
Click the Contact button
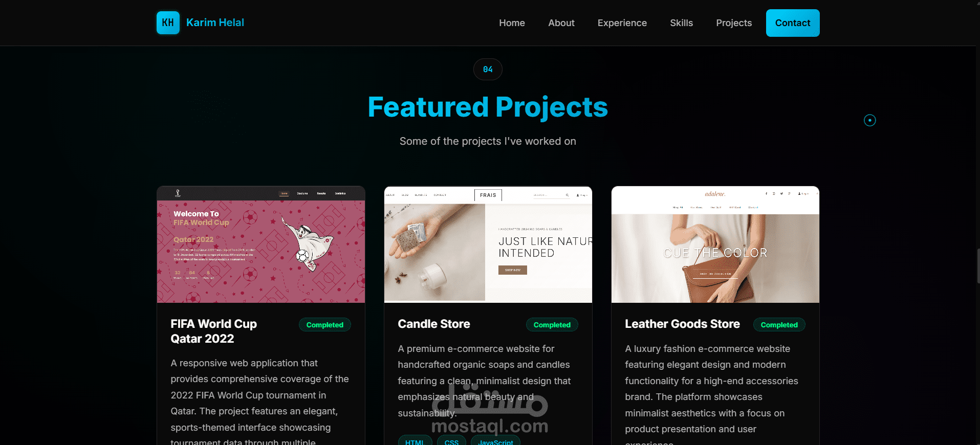pos(793,23)
